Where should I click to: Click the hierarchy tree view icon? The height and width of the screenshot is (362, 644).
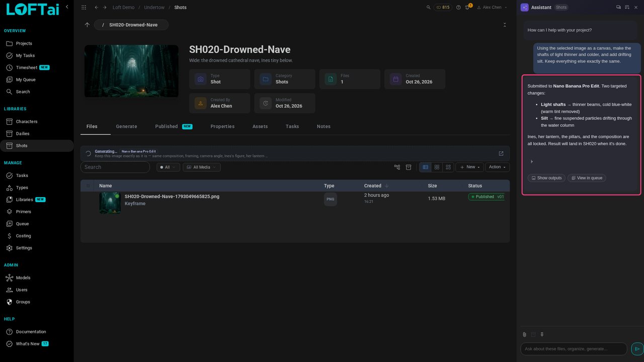pyautogui.click(x=397, y=167)
